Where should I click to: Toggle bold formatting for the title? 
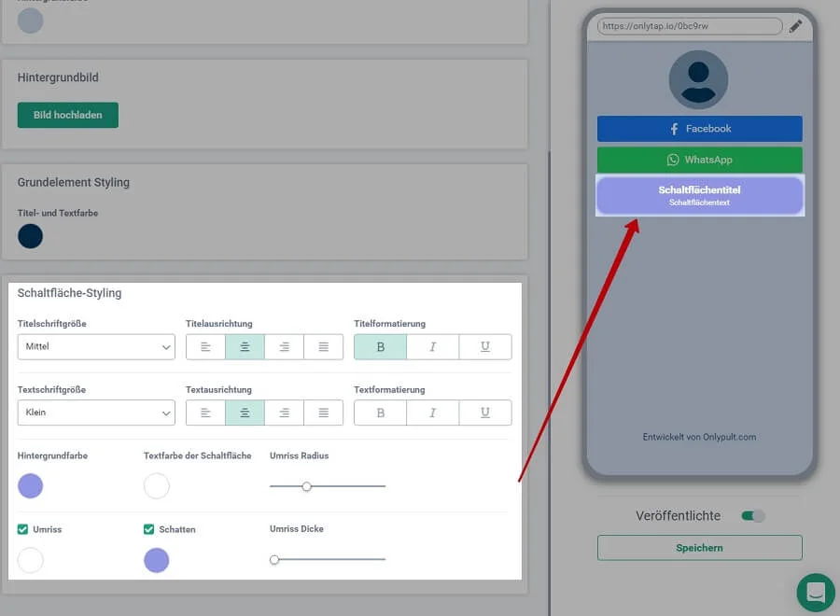(380, 347)
